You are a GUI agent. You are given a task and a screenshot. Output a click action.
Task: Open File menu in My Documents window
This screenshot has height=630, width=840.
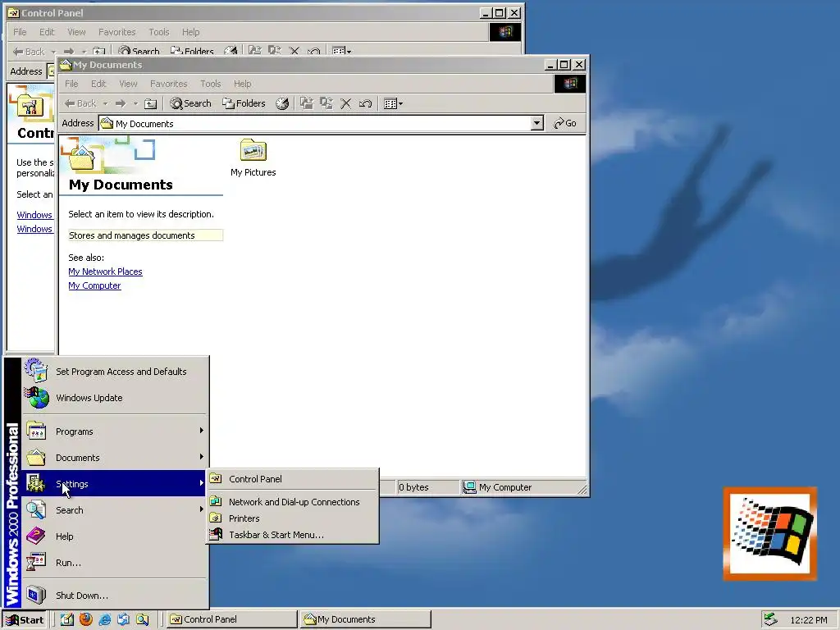pyautogui.click(x=71, y=84)
